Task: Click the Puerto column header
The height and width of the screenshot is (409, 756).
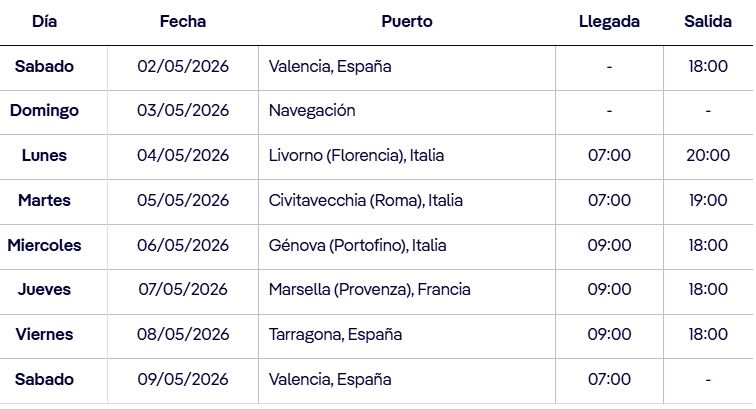Action: (407, 21)
